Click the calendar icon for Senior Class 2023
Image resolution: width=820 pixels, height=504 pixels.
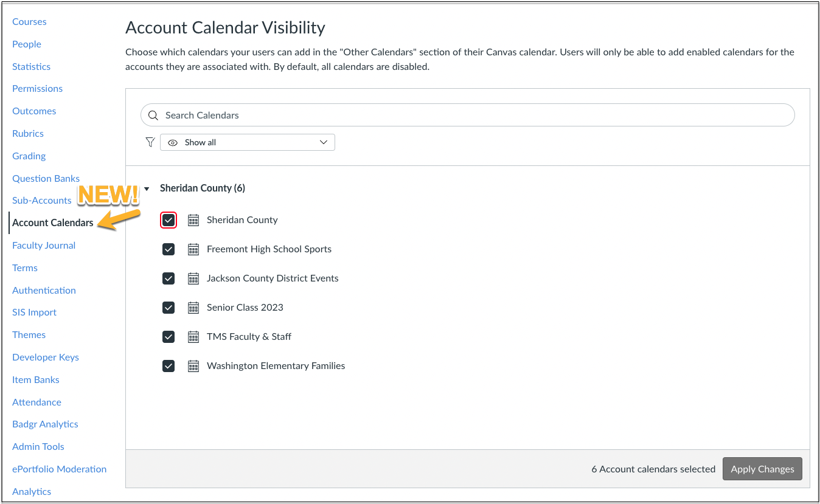[x=193, y=308]
